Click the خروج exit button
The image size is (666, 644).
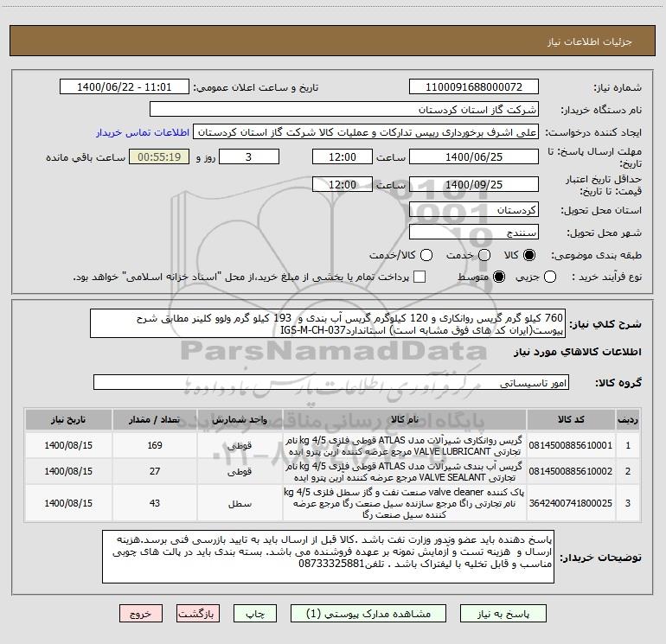coord(141,614)
